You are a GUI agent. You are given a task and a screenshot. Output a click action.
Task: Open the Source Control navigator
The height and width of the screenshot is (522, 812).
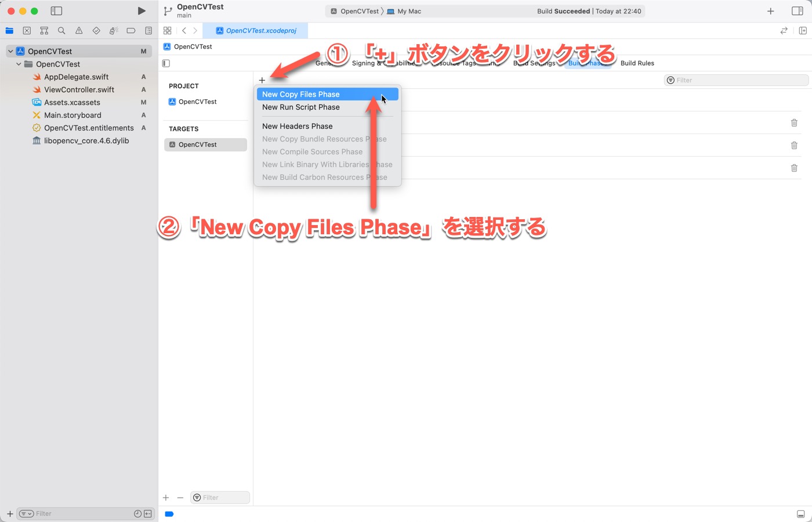(27, 31)
